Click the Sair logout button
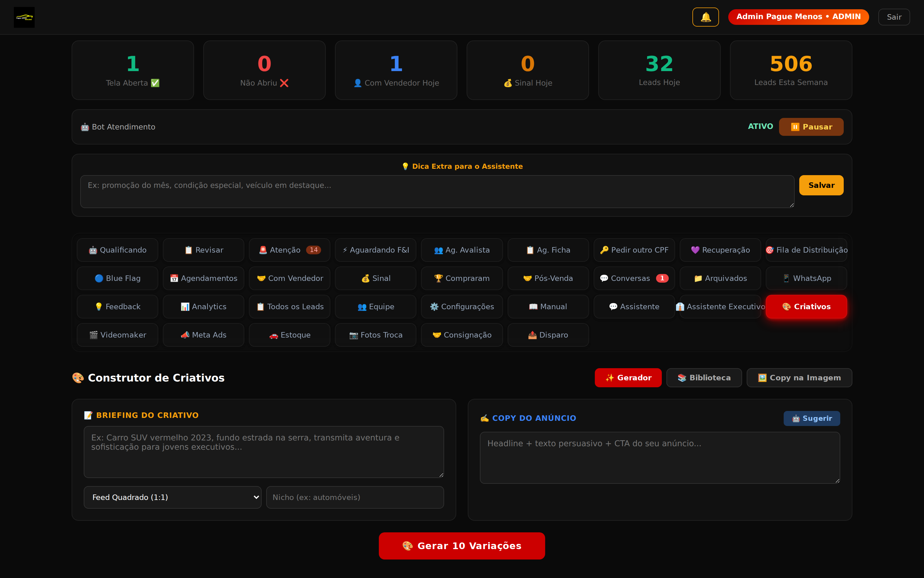The width and height of the screenshot is (924, 578). point(894,17)
